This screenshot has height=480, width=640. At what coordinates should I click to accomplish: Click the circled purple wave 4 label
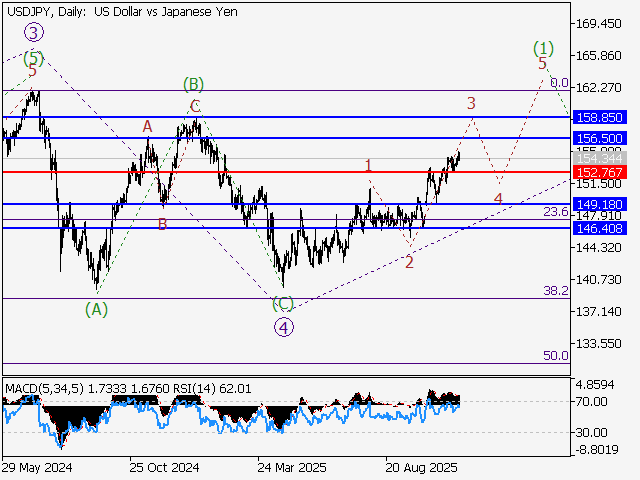point(284,326)
